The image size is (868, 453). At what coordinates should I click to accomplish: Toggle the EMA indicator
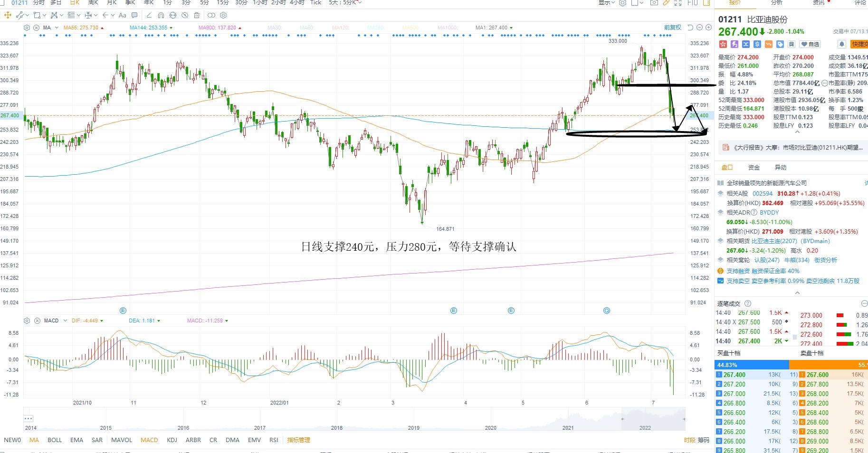click(76, 440)
